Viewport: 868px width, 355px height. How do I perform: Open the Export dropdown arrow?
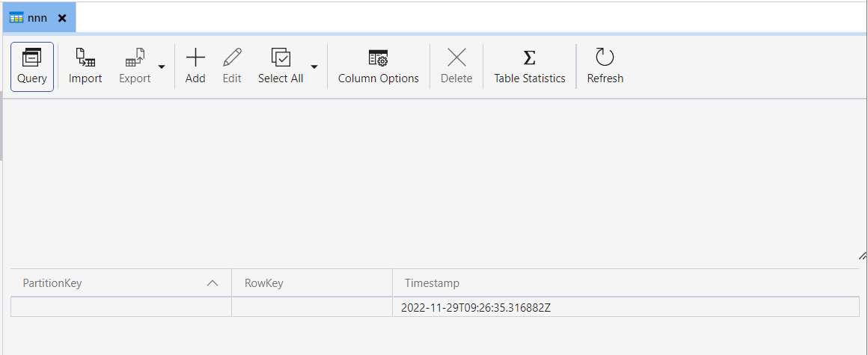(162, 67)
